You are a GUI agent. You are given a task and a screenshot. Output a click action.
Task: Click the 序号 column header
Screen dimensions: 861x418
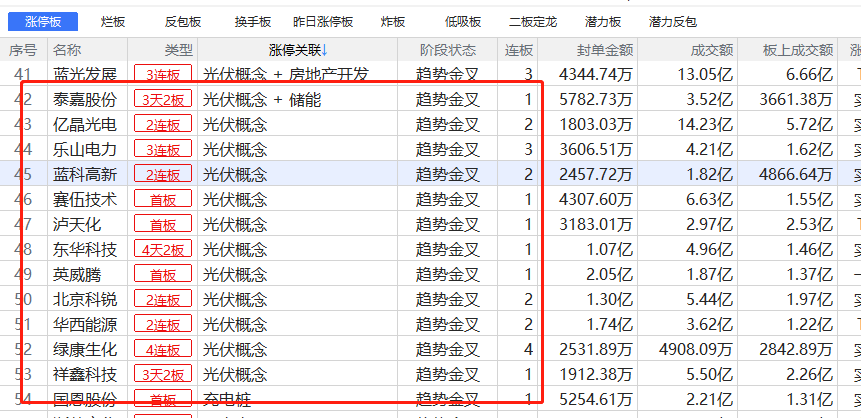[x=23, y=51]
